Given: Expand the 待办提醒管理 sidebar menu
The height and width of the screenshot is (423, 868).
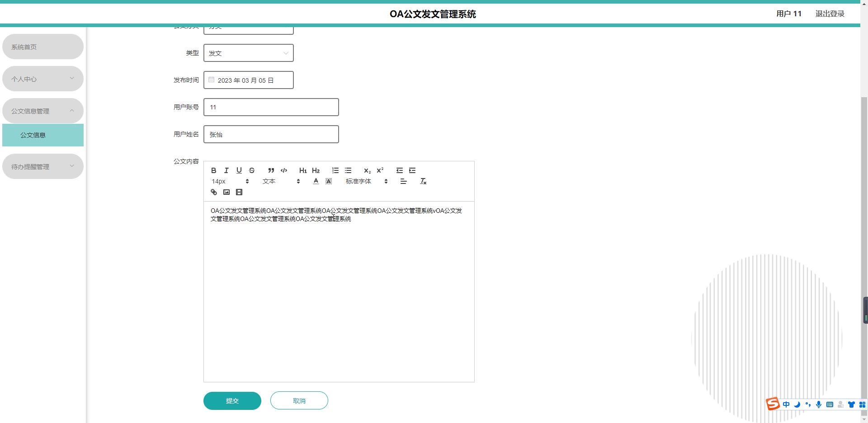Looking at the screenshot, I should point(43,166).
